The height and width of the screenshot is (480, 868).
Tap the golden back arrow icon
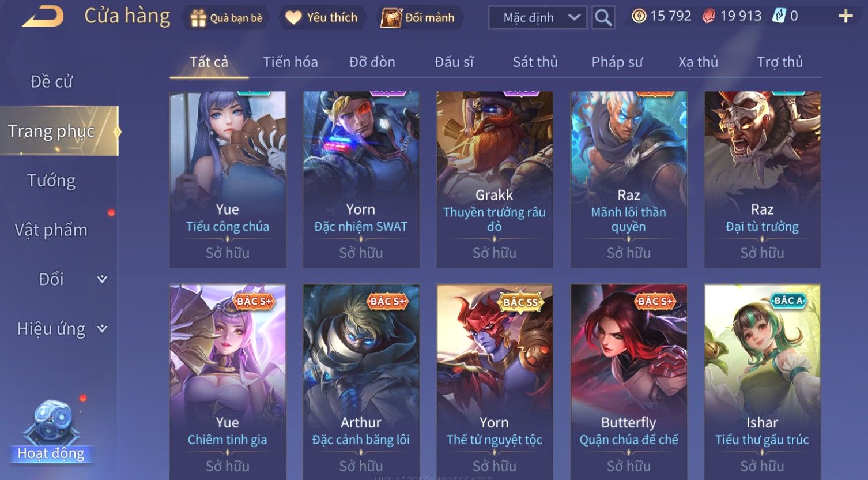pos(43,17)
